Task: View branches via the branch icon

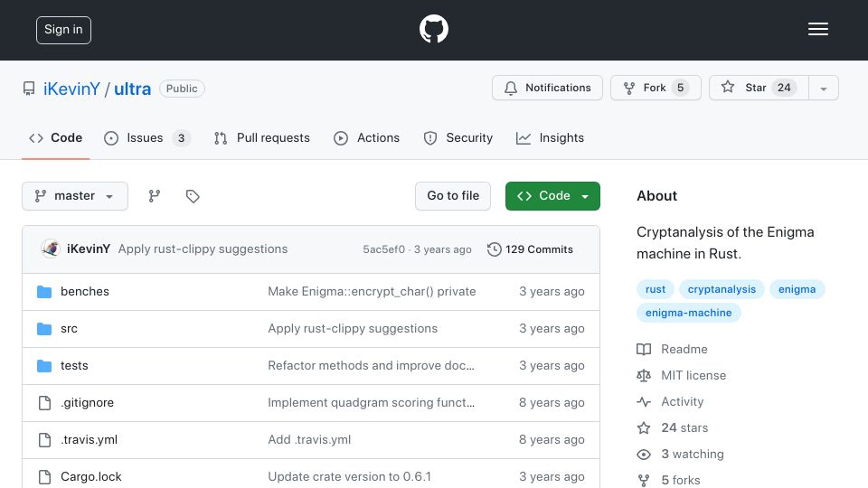Action: click(x=155, y=196)
